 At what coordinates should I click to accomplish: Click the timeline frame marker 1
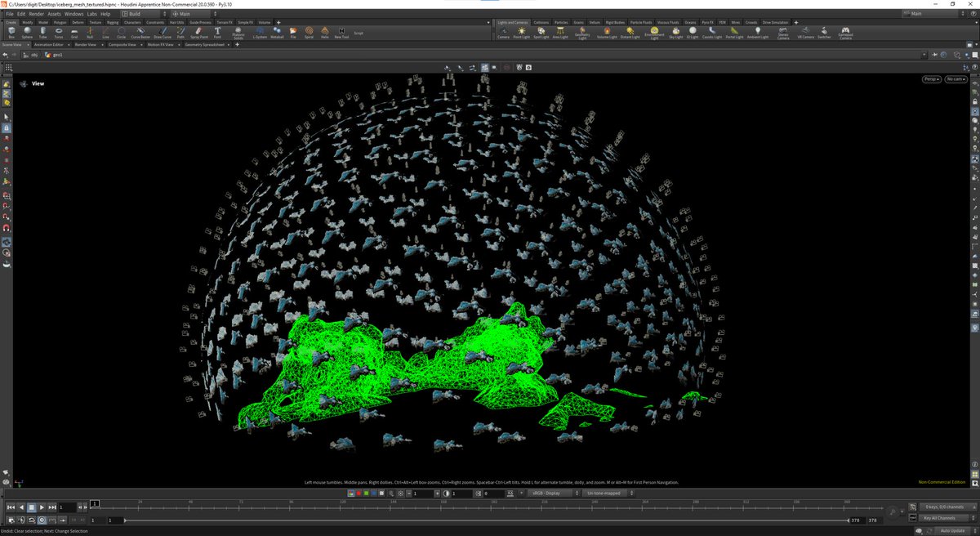click(94, 503)
